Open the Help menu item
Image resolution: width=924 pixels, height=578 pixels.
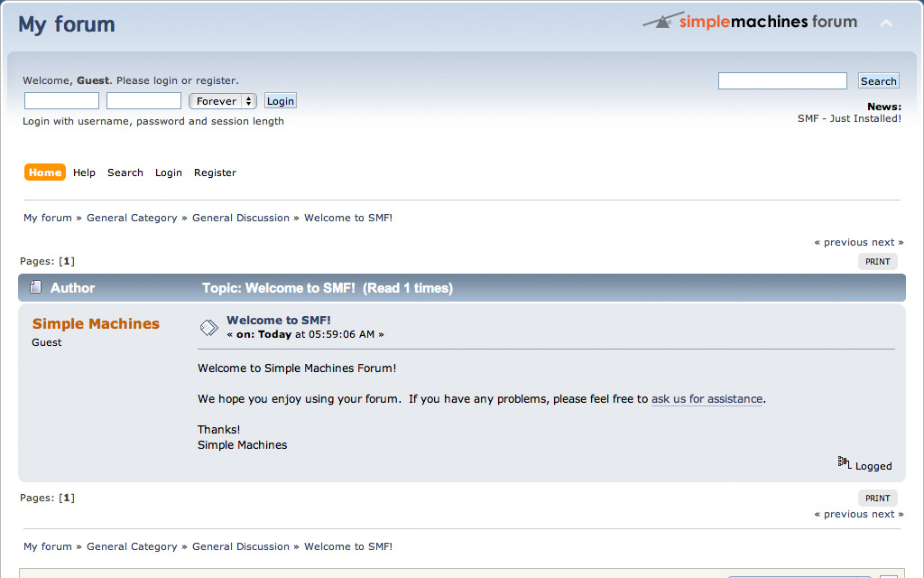click(x=84, y=172)
